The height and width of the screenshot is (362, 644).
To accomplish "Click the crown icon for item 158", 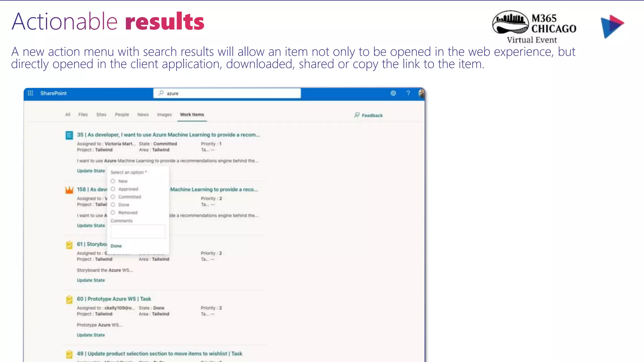I will (69, 190).
